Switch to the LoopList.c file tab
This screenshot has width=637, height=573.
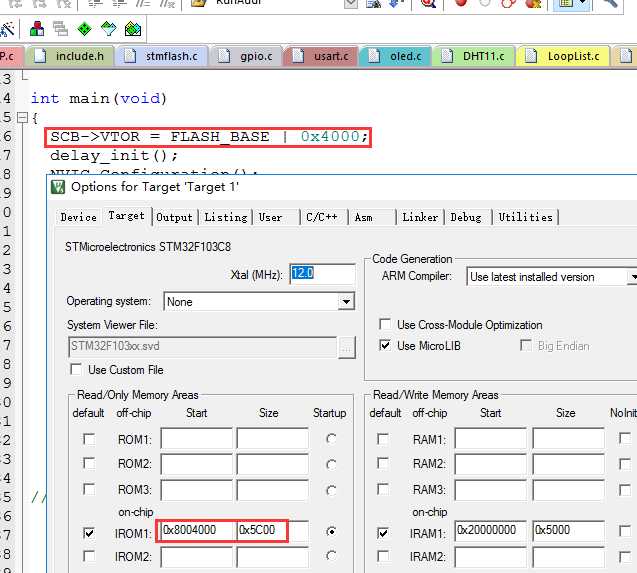coord(563,56)
